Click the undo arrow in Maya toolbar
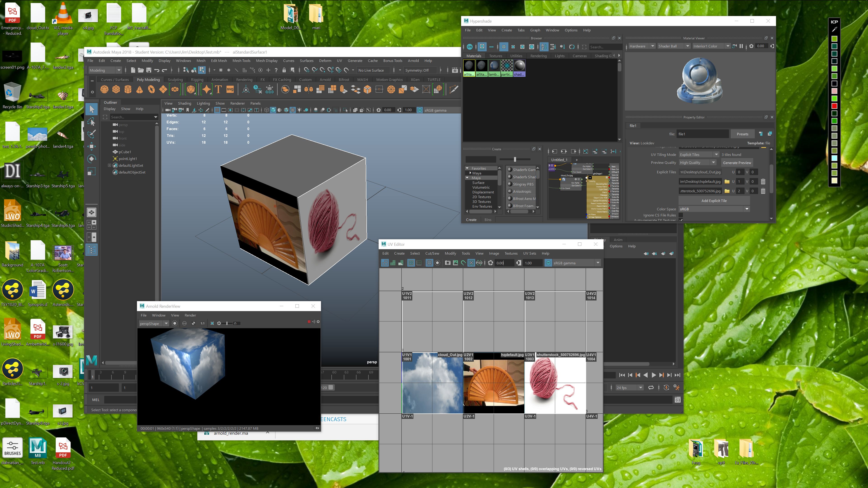This screenshot has height=488, width=868. 157,70
